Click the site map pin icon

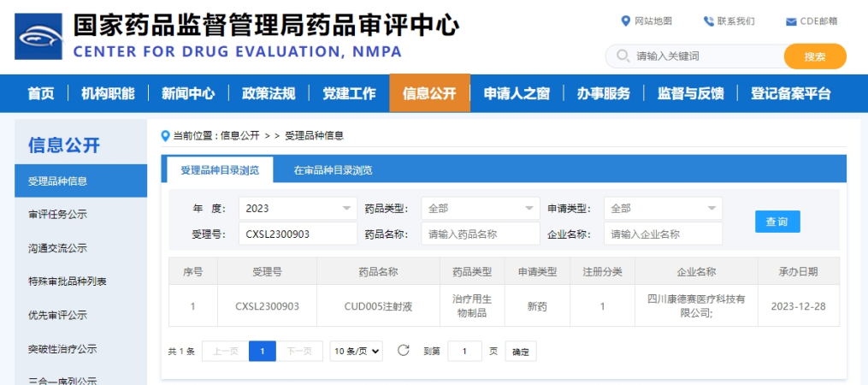click(x=625, y=21)
